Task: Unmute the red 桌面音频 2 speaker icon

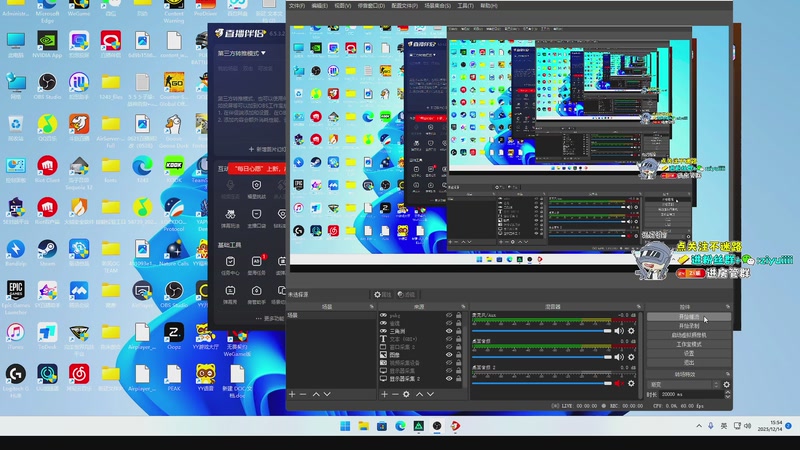Action: [619, 383]
